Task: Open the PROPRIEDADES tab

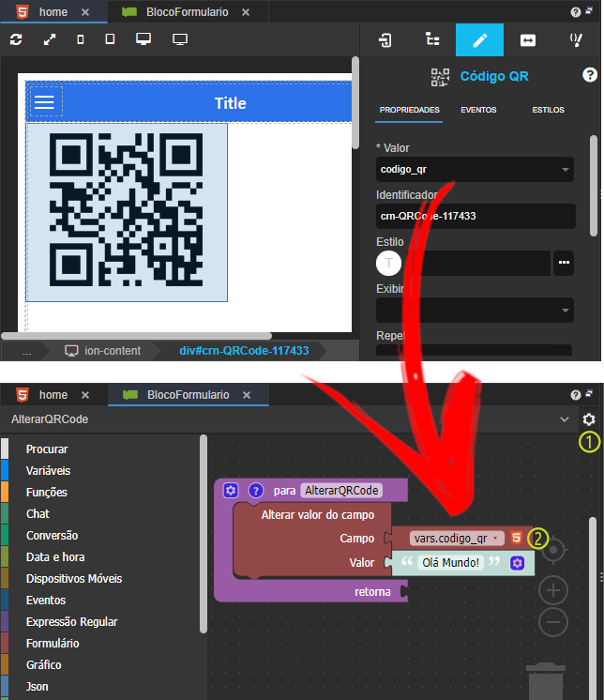Action: 410,110
